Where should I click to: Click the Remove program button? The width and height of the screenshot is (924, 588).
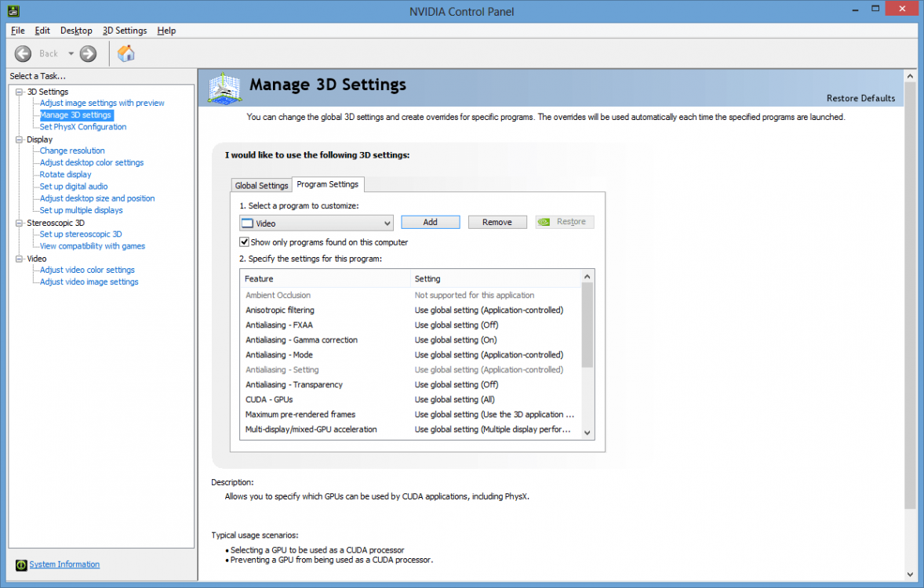click(x=497, y=222)
